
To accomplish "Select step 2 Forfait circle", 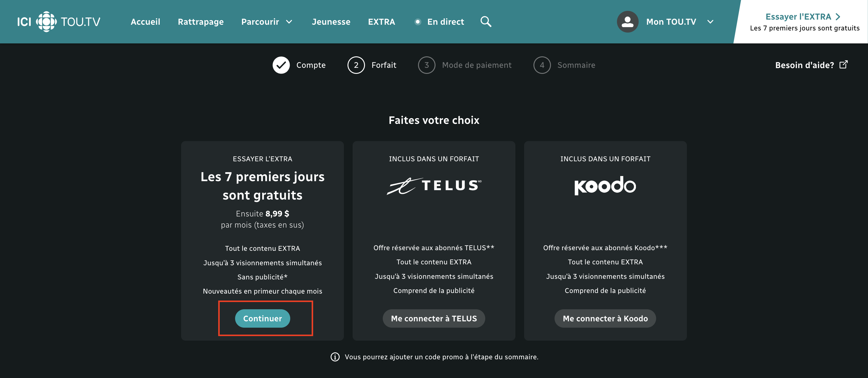I will click(356, 65).
